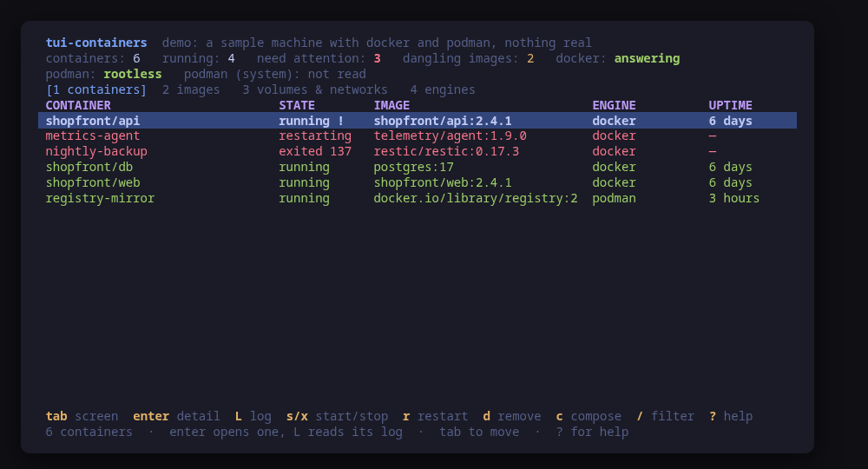
Task: Click the 'need attention: 3' counter
Action: pos(319,59)
